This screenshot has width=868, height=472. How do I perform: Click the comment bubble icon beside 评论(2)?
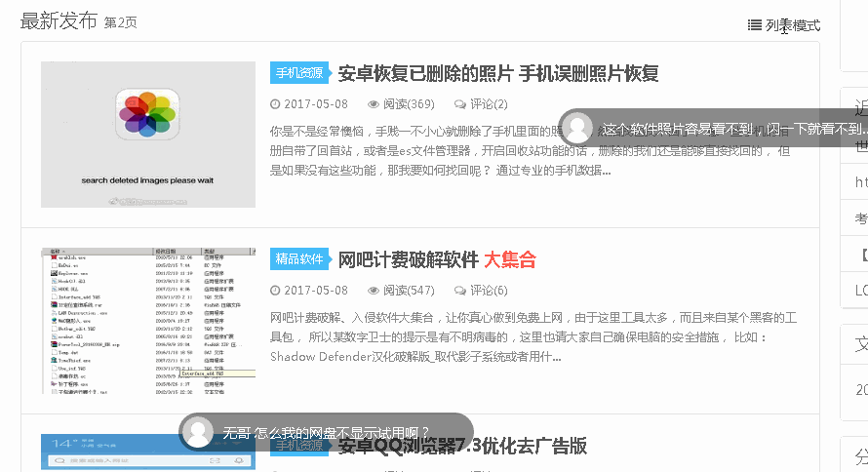pos(460,104)
